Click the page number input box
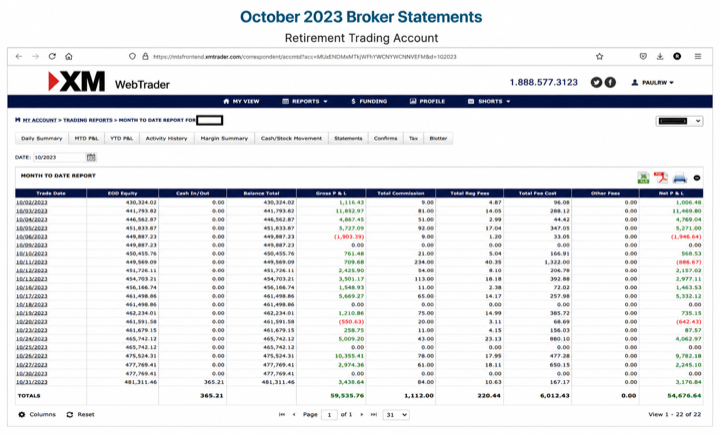 329,415
